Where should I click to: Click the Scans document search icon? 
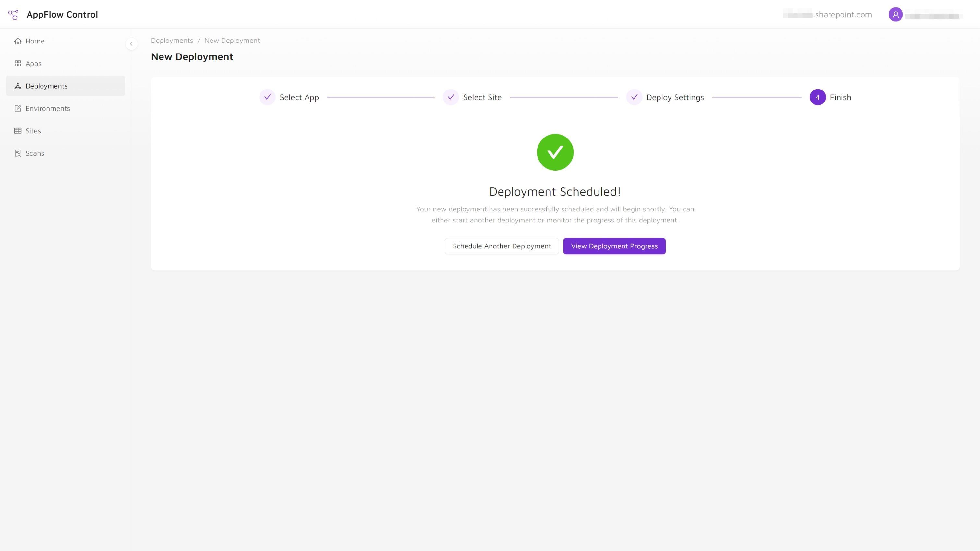point(18,153)
